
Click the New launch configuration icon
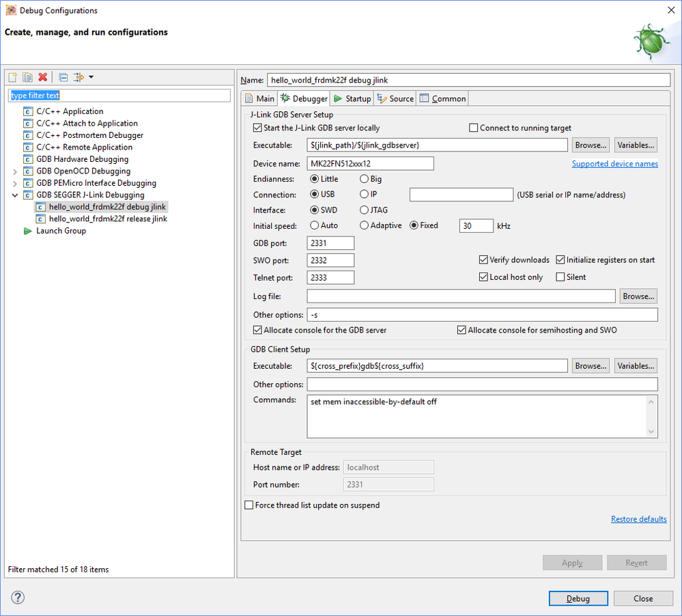tap(12, 77)
